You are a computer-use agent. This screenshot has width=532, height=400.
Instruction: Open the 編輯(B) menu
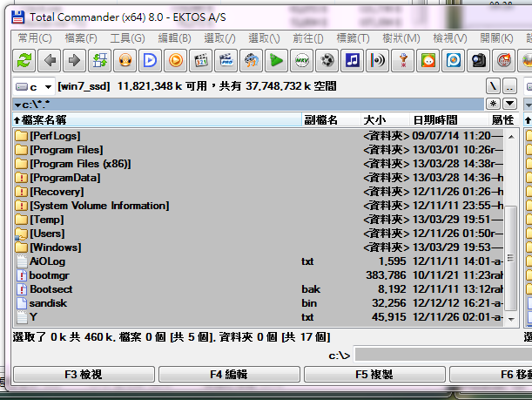tap(174, 38)
